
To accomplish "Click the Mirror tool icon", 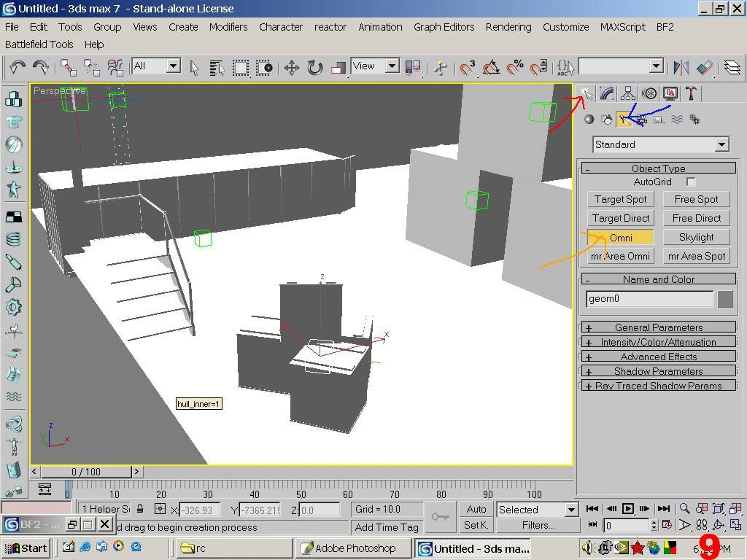I will pyautogui.click(x=681, y=68).
